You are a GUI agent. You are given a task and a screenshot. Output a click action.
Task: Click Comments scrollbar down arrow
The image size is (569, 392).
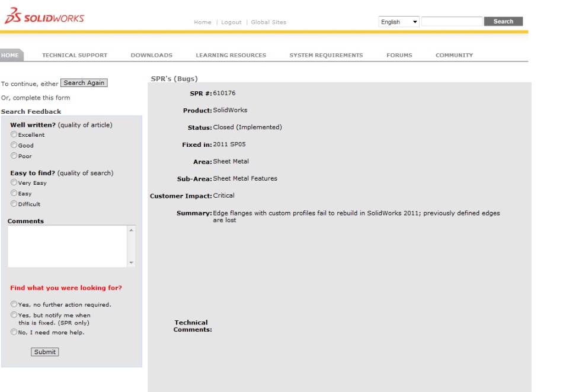click(x=132, y=262)
